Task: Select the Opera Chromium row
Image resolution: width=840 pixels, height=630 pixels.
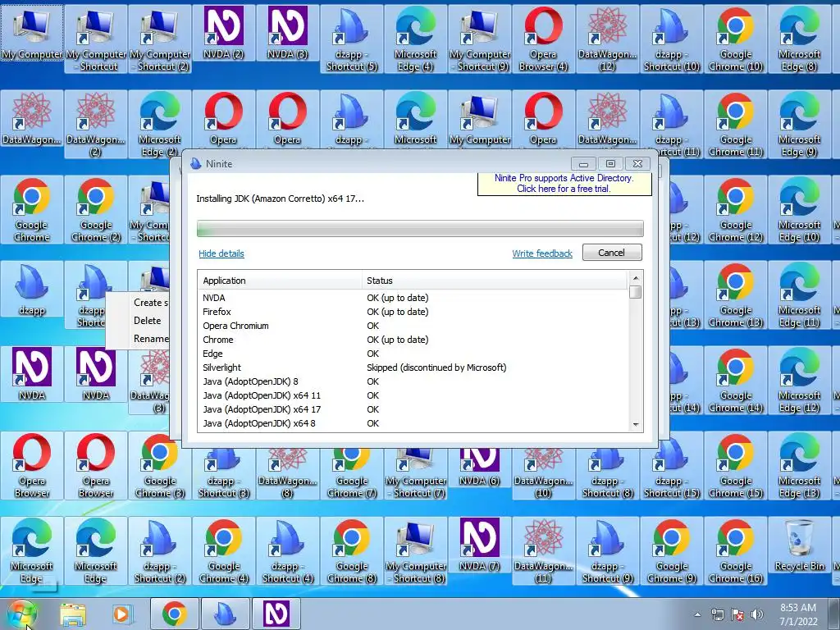Action: click(x=413, y=326)
